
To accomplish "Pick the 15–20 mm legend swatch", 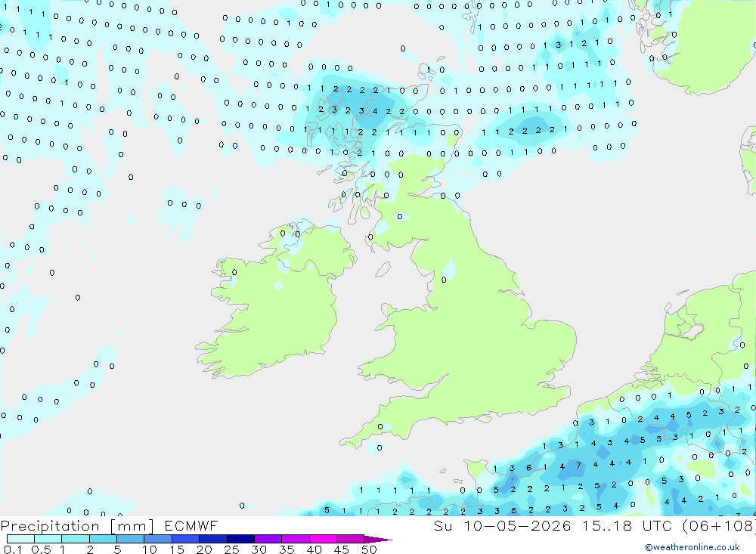I will click(186, 539).
